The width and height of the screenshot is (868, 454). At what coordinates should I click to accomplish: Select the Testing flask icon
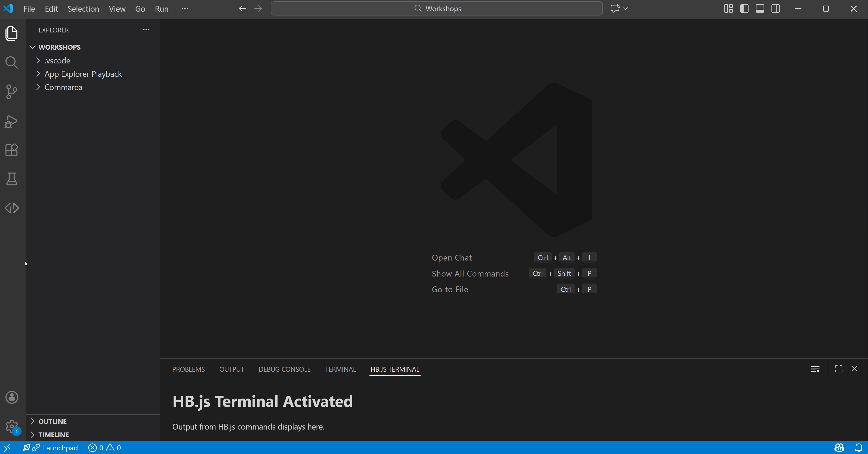pos(11,179)
